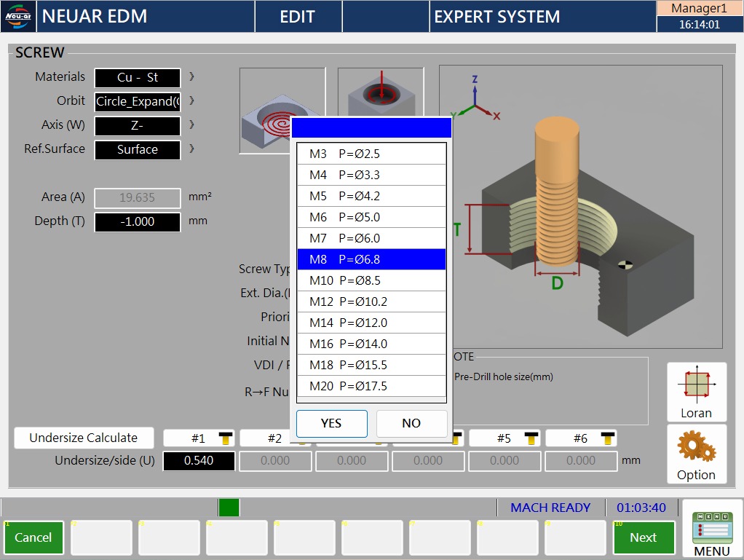
Task: Expand the Axis (W) options arrow
Action: pyautogui.click(x=191, y=125)
